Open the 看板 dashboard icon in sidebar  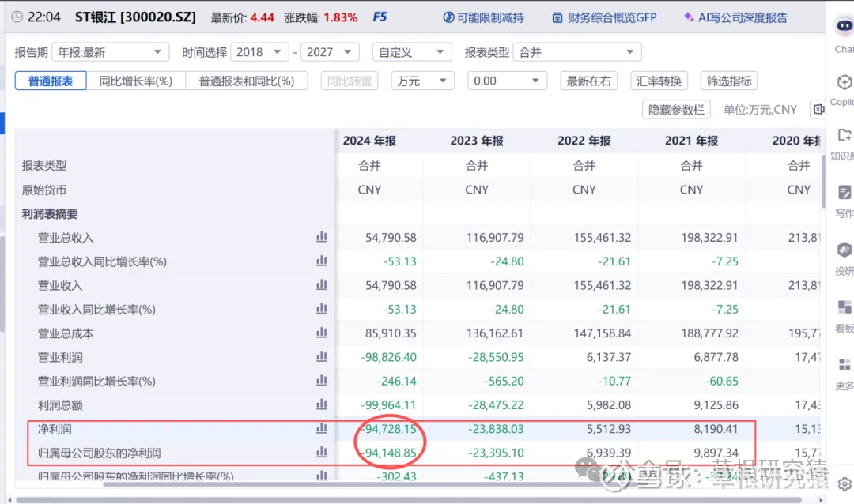(844, 307)
